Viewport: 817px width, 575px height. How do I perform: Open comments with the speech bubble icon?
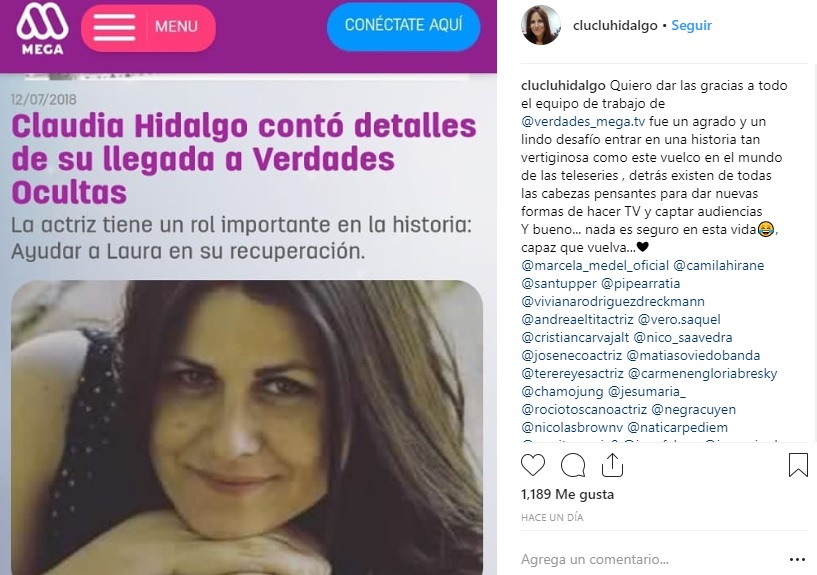(x=573, y=465)
